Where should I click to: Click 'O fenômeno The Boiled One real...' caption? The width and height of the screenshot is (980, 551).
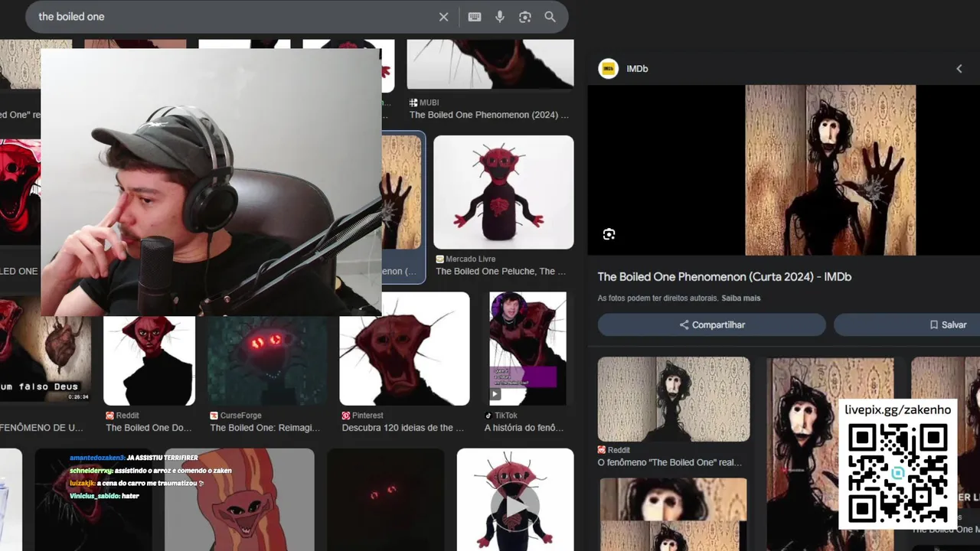pos(670,462)
